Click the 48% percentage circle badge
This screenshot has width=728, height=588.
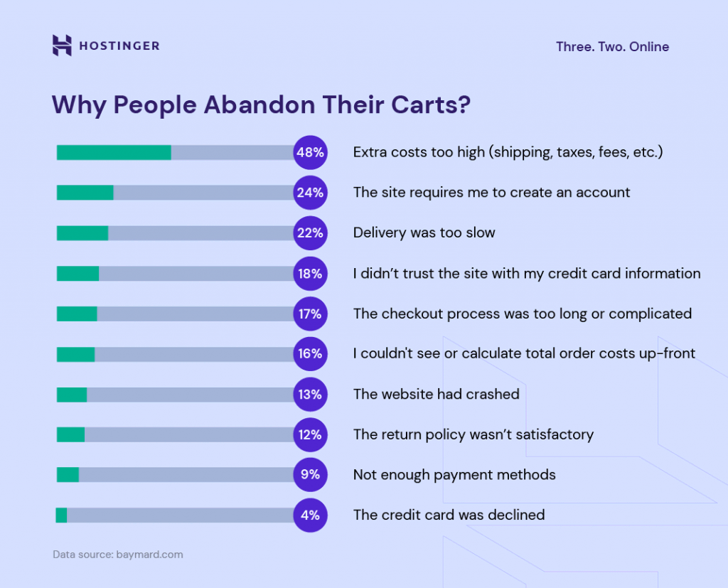[310, 152]
